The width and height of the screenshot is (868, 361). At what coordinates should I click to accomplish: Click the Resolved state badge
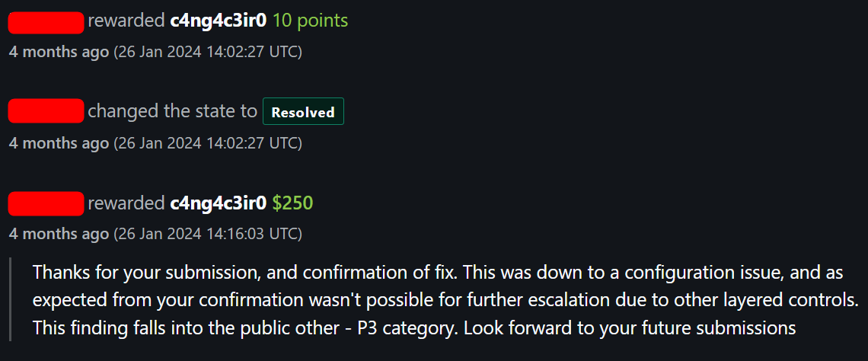(x=303, y=112)
